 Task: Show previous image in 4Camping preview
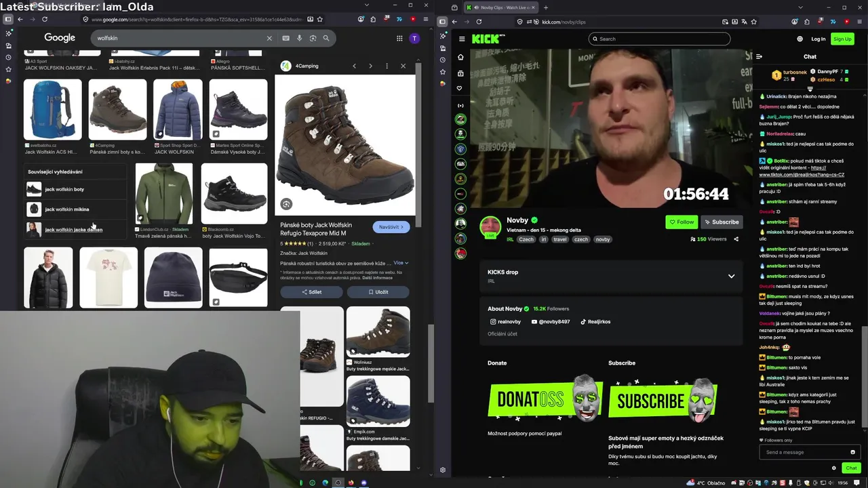pyautogui.click(x=354, y=66)
